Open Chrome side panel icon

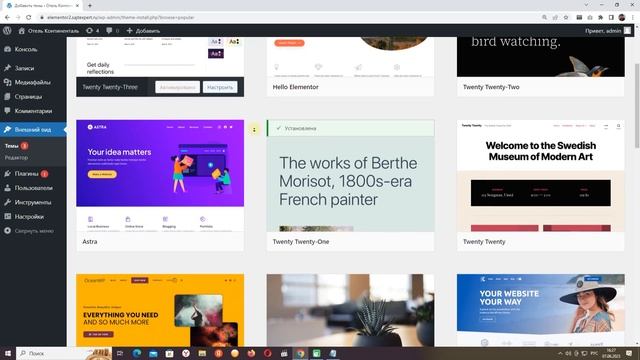tap(611, 18)
